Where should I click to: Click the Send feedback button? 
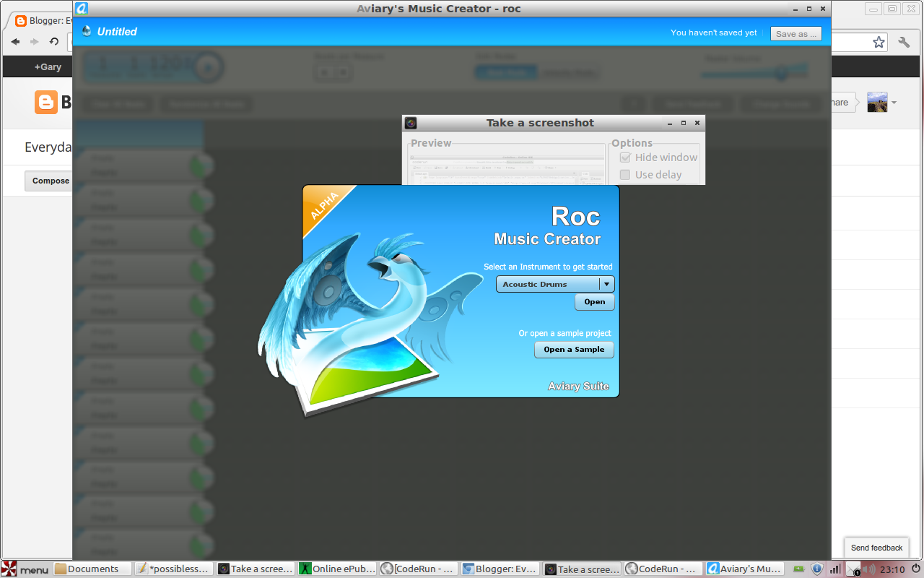pyautogui.click(x=876, y=548)
